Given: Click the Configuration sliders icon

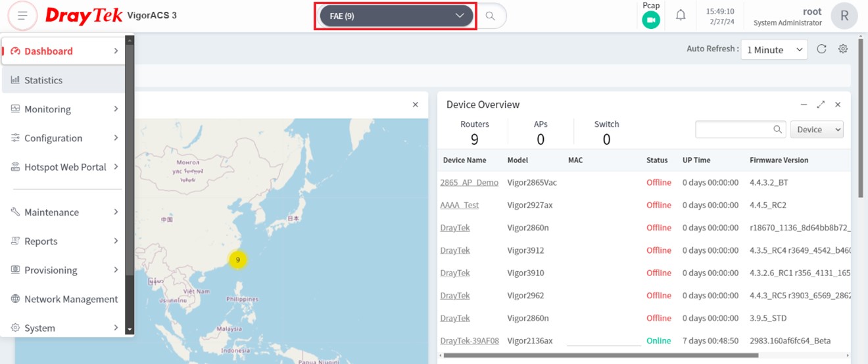Looking at the screenshot, I should pos(15,137).
